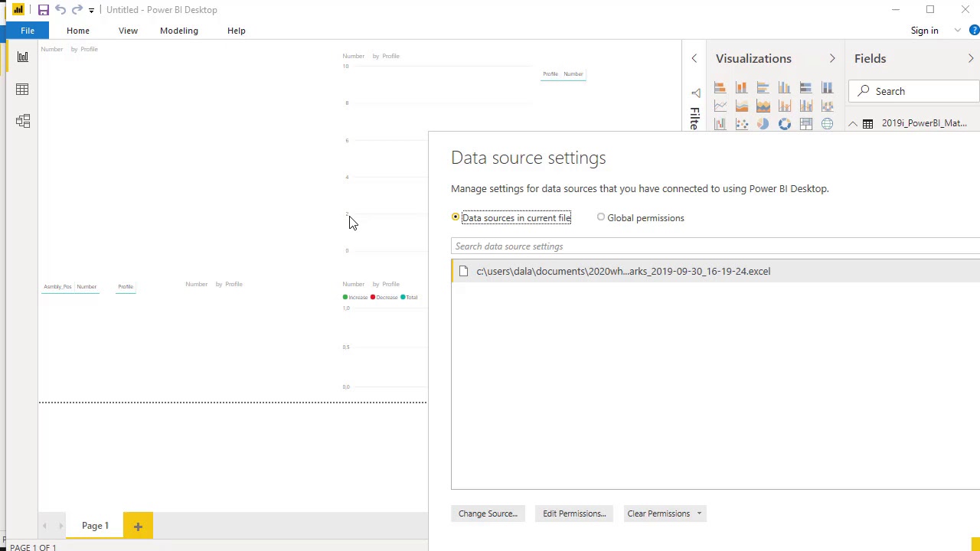The height and width of the screenshot is (551, 980).
Task: Toggle the ribbon collapse chevron near Sign in
Action: [x=957, y=31]
